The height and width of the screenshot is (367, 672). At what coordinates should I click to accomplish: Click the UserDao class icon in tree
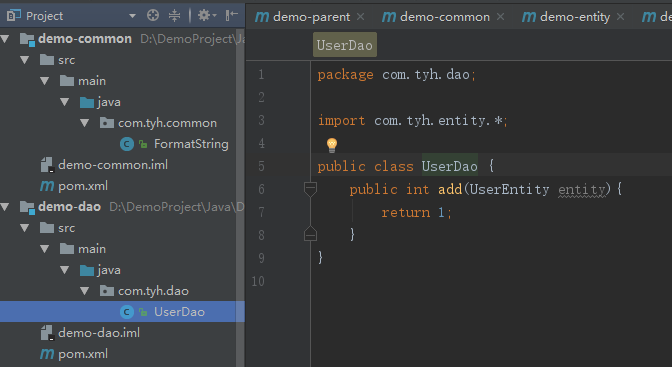(x=127, y=312)
